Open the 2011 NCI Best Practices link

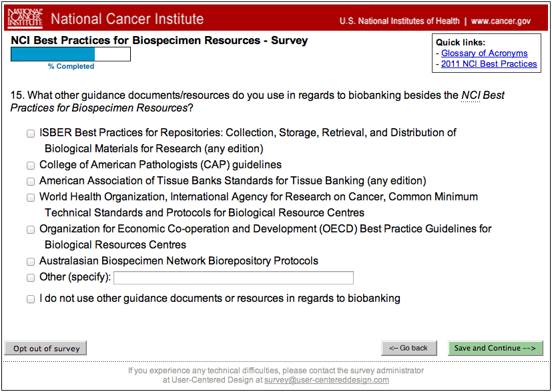pyautogui.click(x=489, y=64)
